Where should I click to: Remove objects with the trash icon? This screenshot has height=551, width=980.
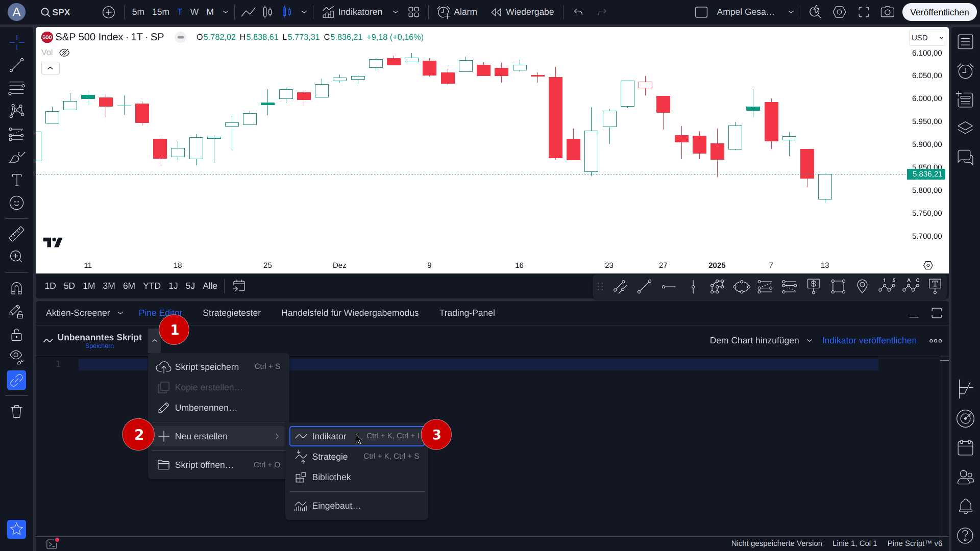(16, 411)
